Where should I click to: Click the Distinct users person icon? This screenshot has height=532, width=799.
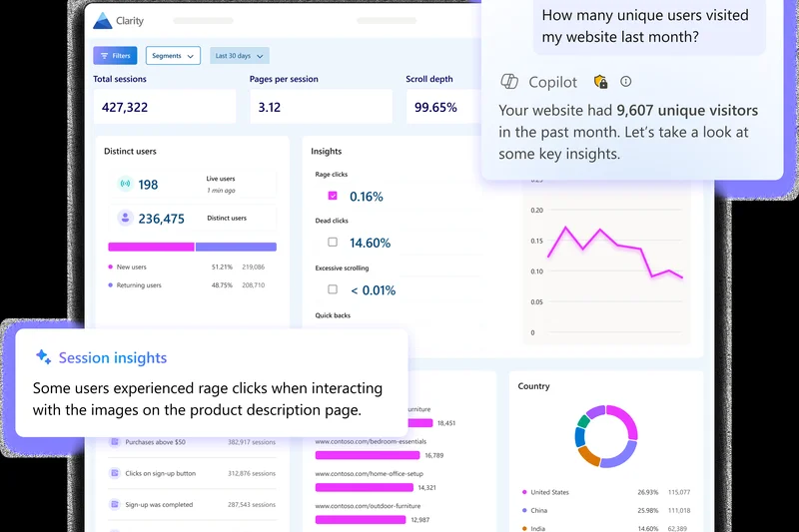pos(125,218)
